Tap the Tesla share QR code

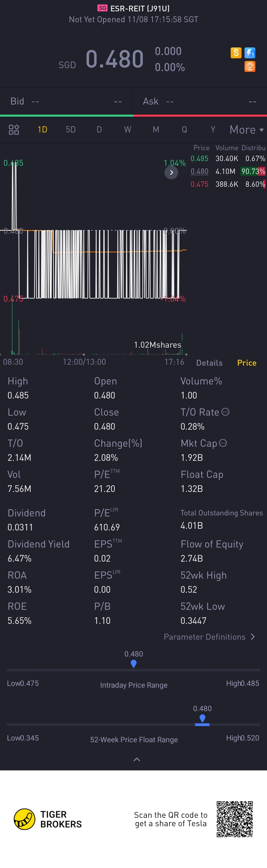pyautogui.click(x=235, y=819)
